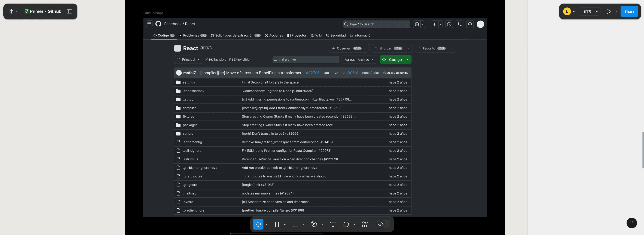
Task: Open the da996a1 commit hash link
Action: (x=351, y=73)
